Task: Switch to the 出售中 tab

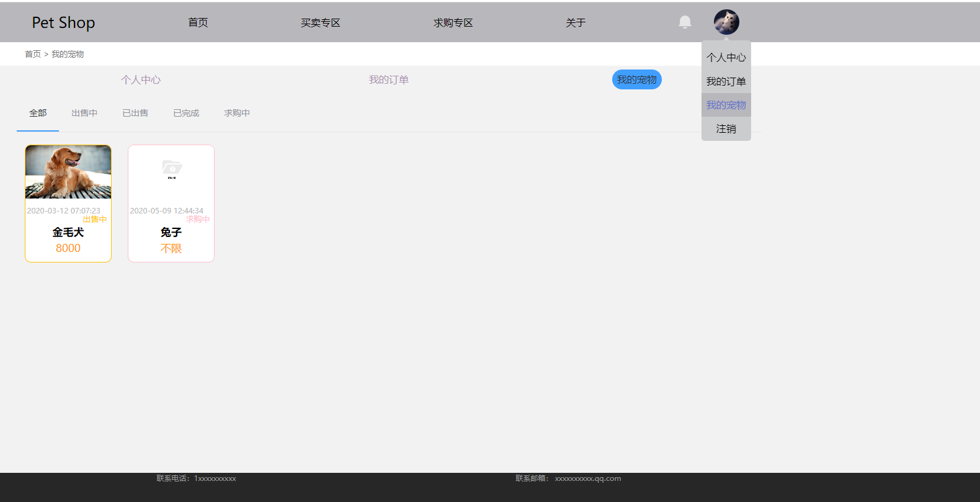Action: [84, 113]
